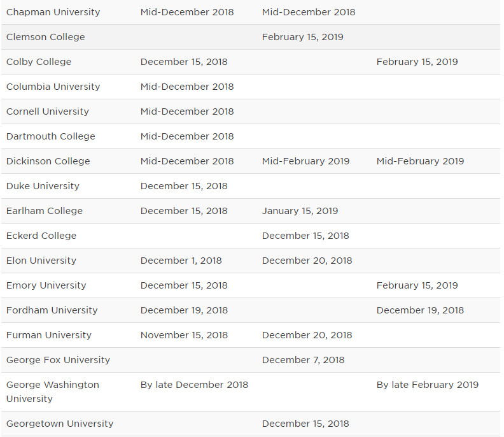Select the Eckerd College name
The height and width of the screenshot is (437, 504).
[x=41, y=236]
